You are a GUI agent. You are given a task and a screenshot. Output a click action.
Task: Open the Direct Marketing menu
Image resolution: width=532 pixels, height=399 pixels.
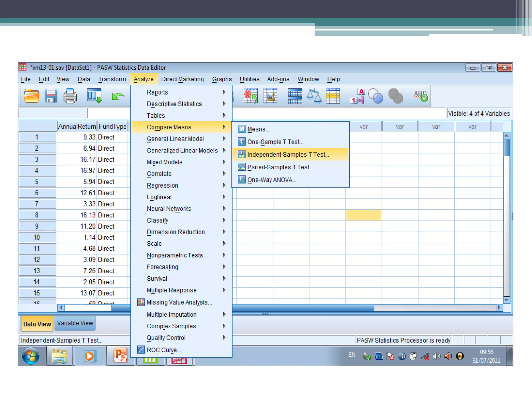(182, 79)
